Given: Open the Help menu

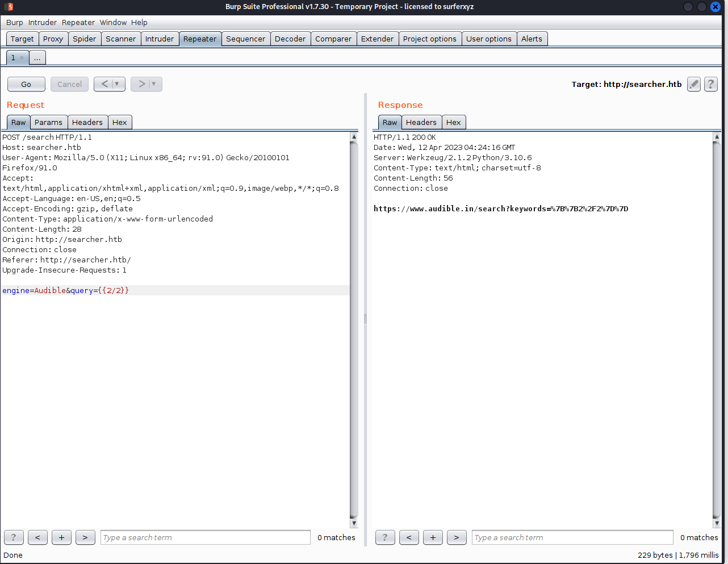Looking at the screenshot, I should pos(139,22).
